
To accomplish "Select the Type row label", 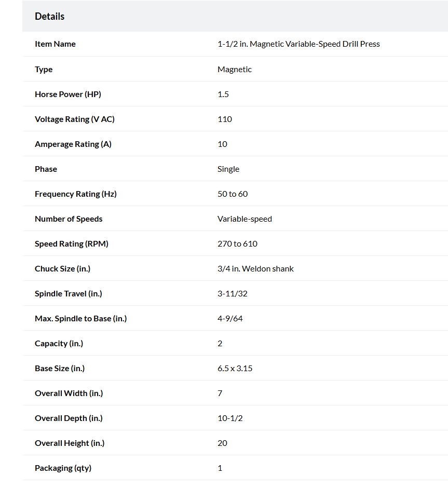I will [x=44, y=69].
